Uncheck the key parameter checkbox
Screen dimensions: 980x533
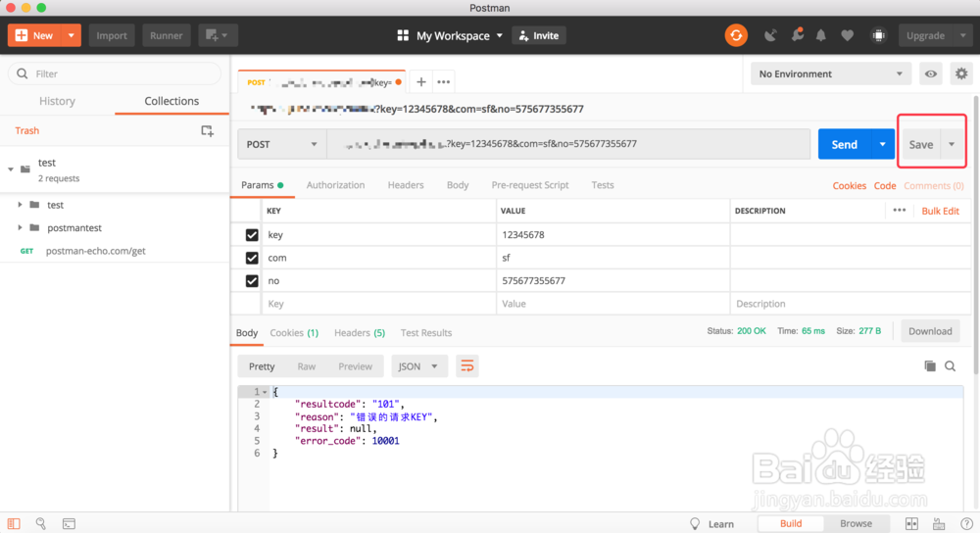[252, 235]
